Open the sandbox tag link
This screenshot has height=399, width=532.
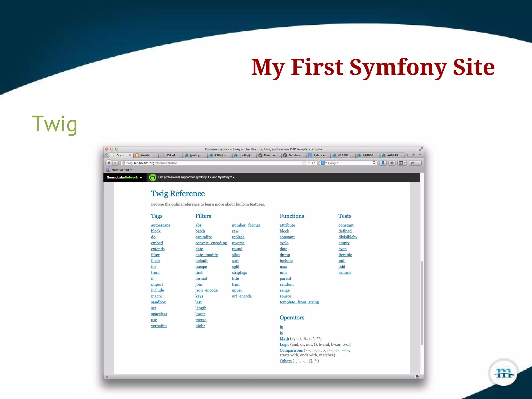coord(158,302)
